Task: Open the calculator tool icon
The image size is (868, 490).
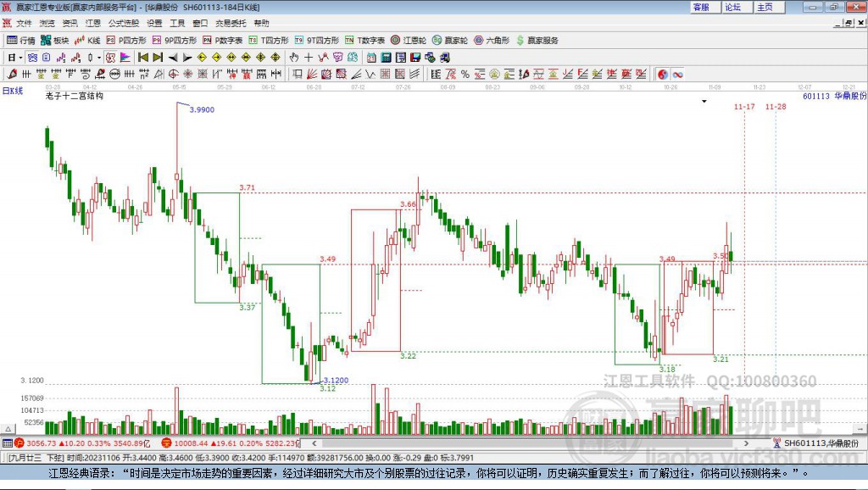Action: 386,57
